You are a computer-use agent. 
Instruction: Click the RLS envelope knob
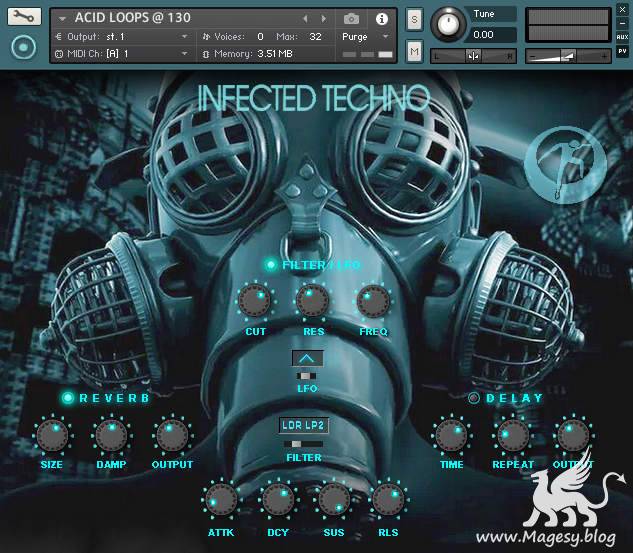click(x=388, y=500)
